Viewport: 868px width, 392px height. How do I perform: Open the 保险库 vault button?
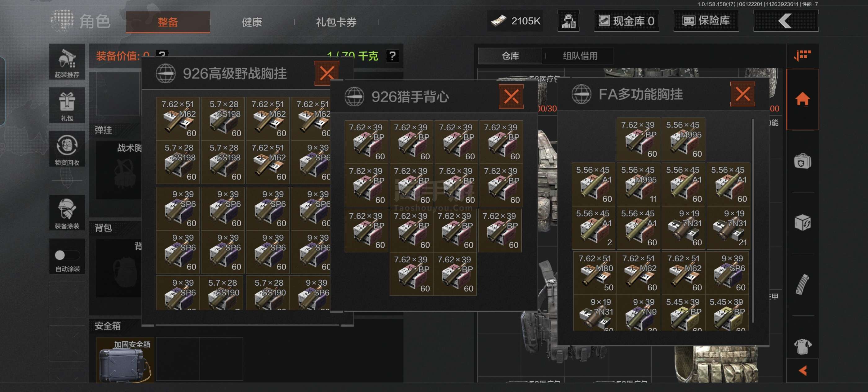(x=706, y=21)
